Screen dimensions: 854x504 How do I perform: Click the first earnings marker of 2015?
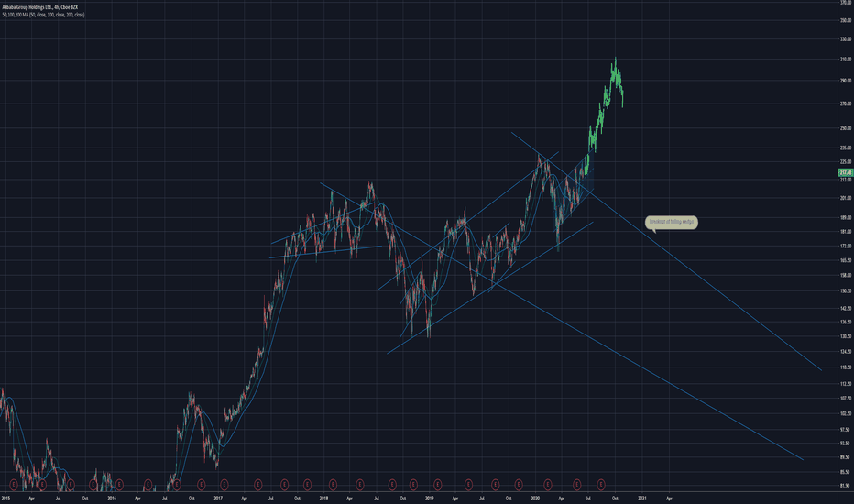coord(14,485)
